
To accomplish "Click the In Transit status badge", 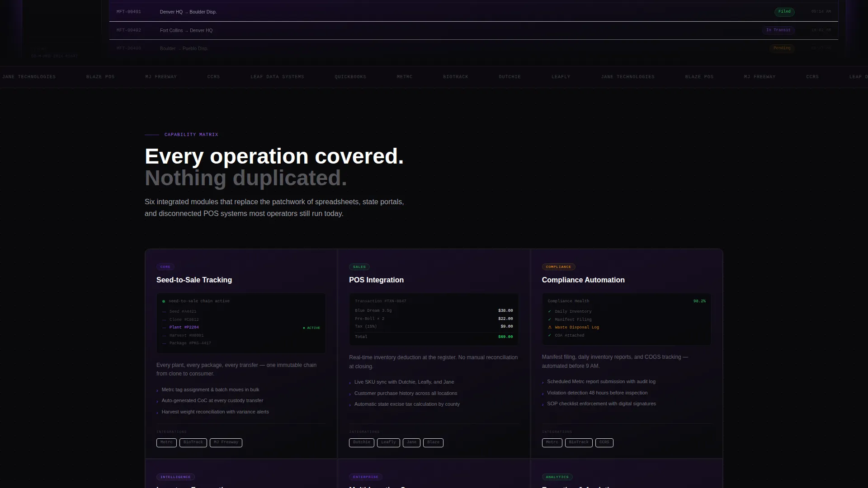I will coord(778,30).
